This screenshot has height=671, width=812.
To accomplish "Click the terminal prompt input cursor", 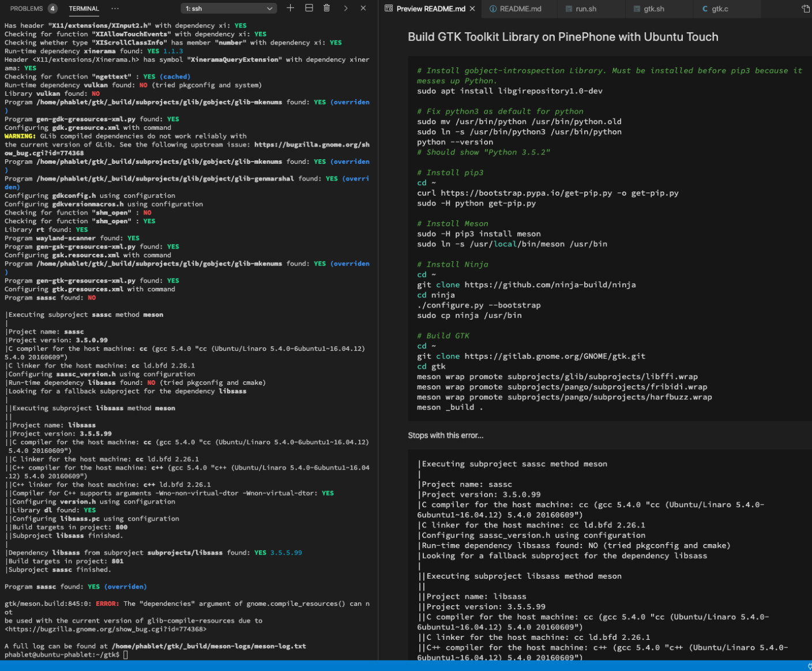I will click(x=125, y=655).
